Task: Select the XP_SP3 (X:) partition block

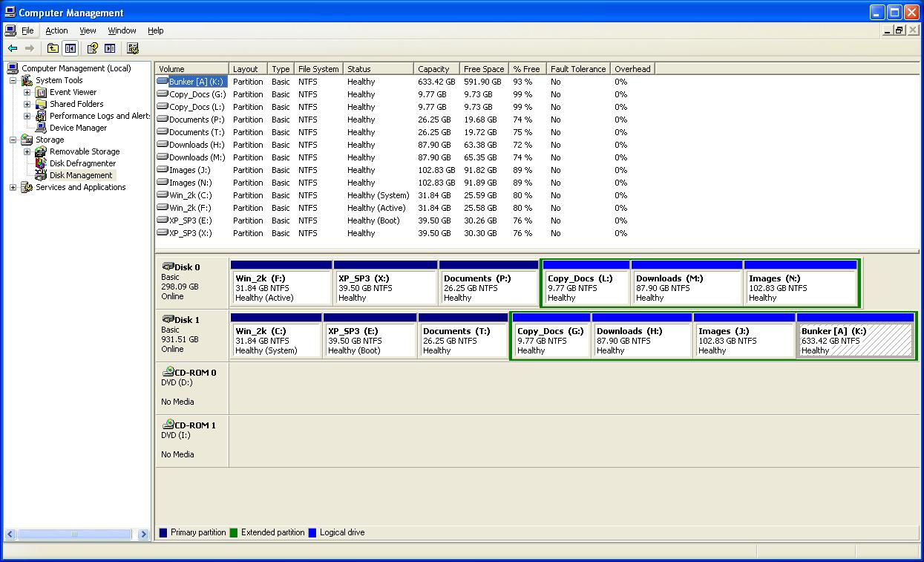Action: point(385,282)
